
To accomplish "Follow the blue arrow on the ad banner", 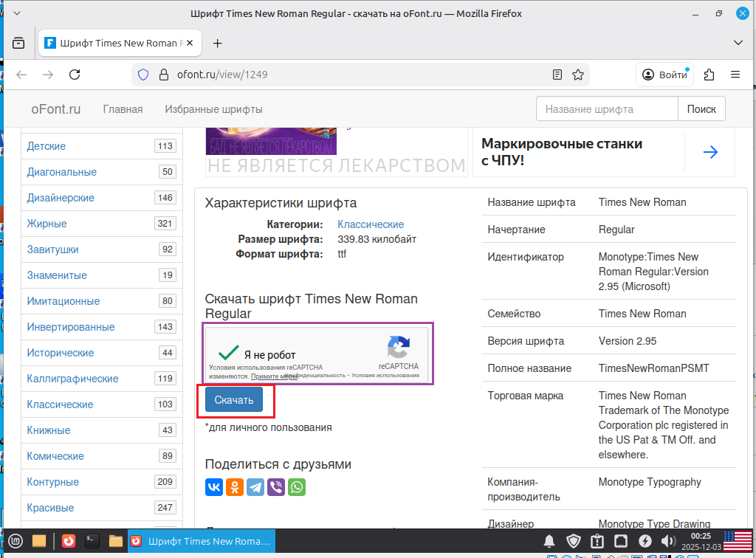I will tap(710, 152).
